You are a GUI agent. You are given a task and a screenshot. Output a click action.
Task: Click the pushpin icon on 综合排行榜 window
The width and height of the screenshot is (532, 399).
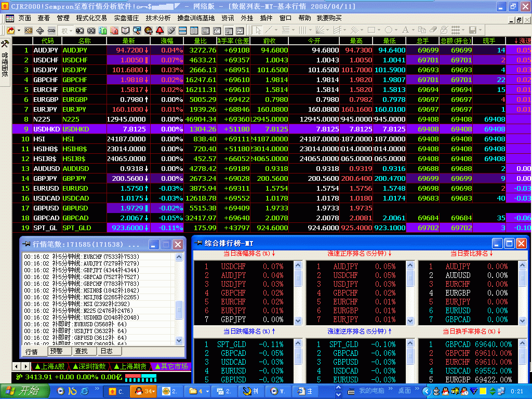[198, 243]
